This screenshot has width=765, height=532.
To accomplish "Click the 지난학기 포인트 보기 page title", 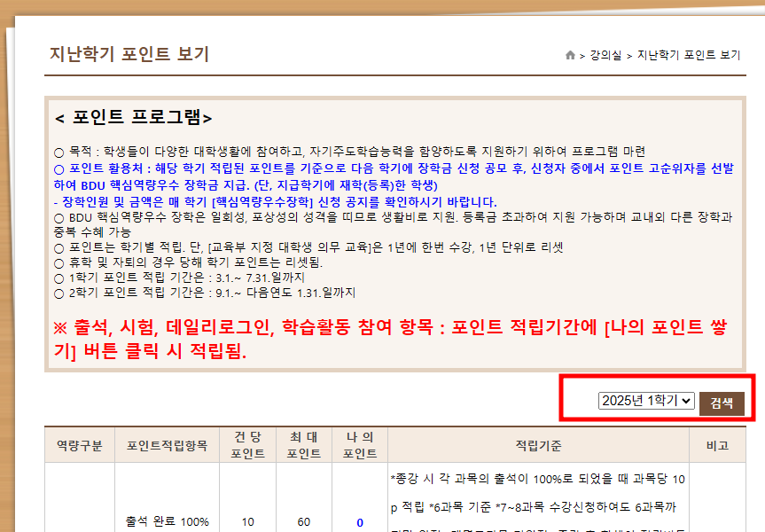I will (129, 54).
